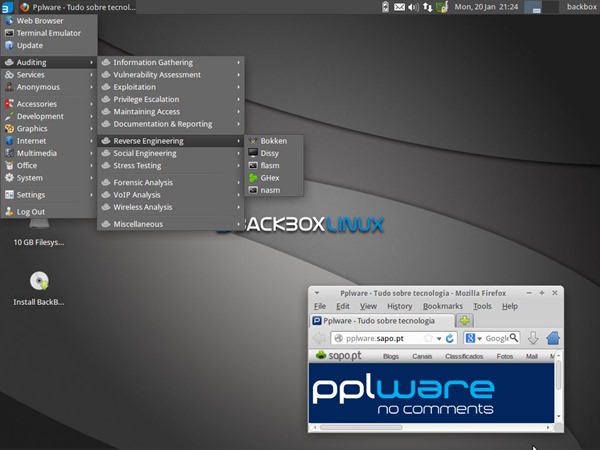Open Exploitation submenu
The image size is (600, 450).
coord(171,87)
